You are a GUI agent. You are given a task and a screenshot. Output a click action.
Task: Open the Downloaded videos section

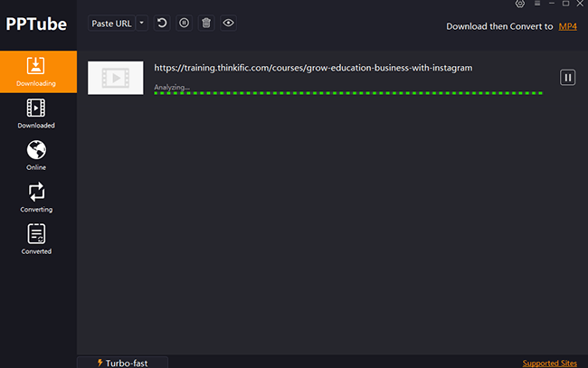(x=36, y=114)
